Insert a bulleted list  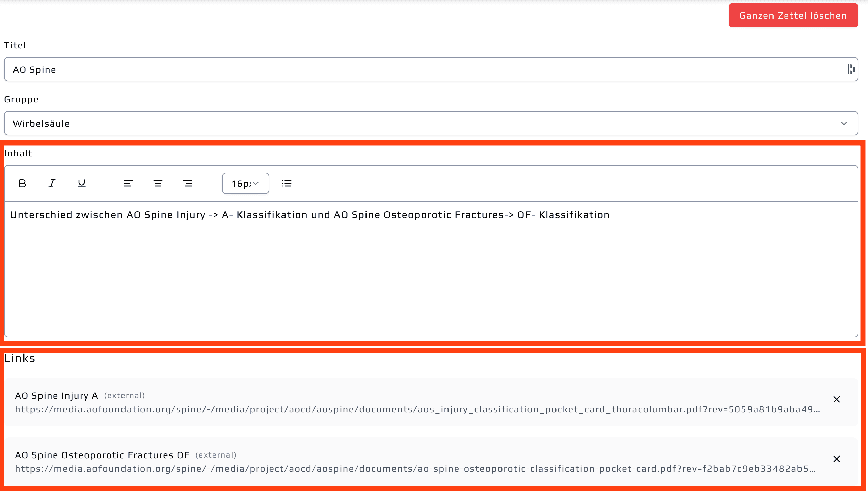(287, 184)
